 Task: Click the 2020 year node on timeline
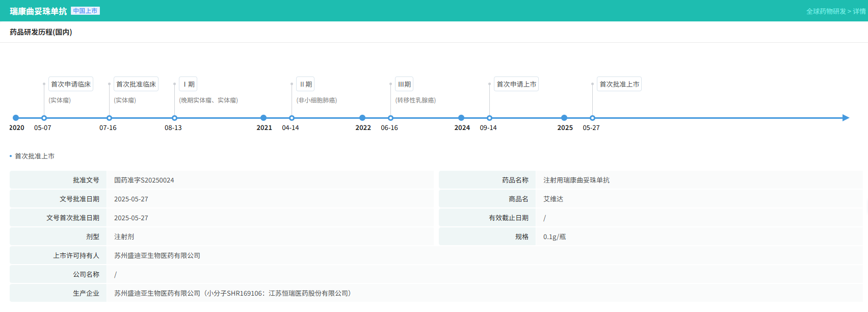pyautogui.click(x=16, y=118)
